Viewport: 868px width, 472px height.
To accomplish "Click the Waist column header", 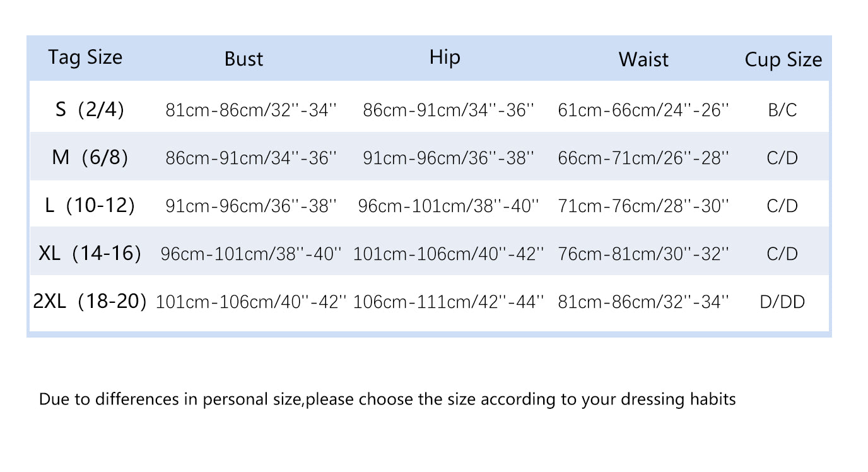I will pyautogui.click(x=643, y=59).
